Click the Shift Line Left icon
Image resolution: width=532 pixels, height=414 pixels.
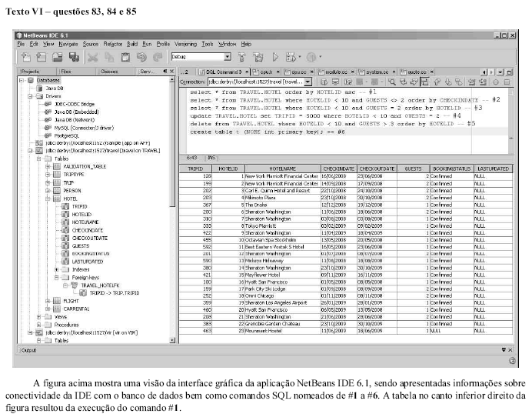(471, 82)
